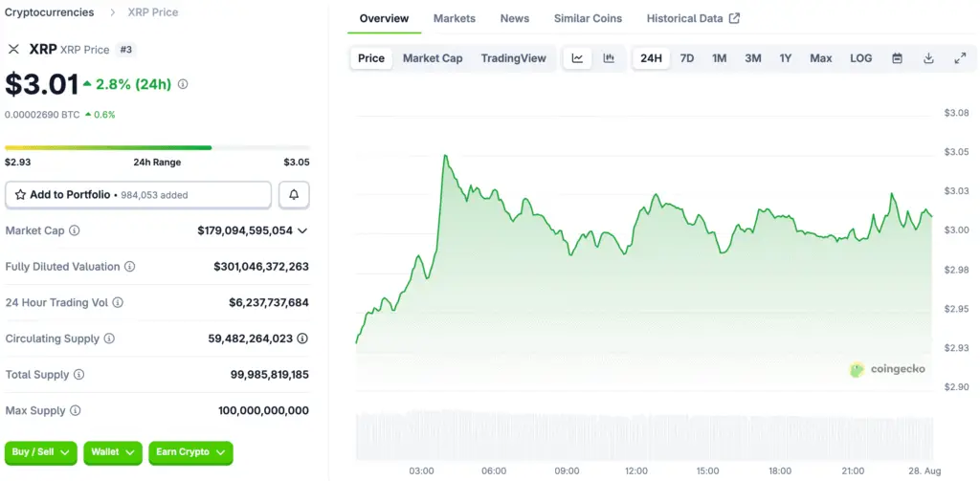Switch chart to Market Cap view
Image resolution: width=980 pixels, height=481 pixels.
[x=433, y=58]
